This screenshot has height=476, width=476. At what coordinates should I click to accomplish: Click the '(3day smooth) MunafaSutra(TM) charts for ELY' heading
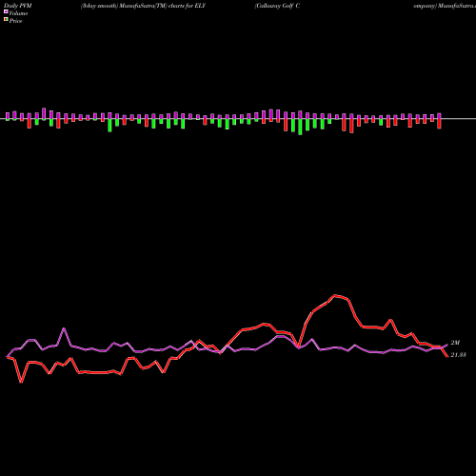(143, 6)
